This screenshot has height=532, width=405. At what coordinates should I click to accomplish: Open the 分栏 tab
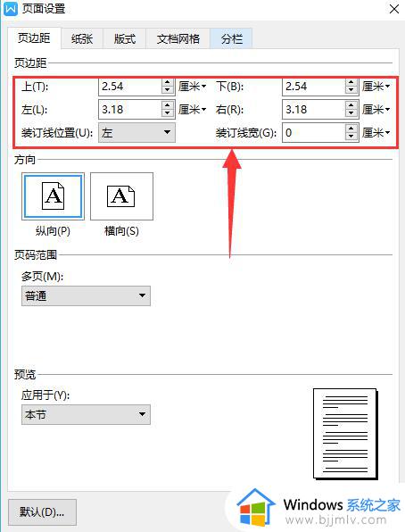[x=231, y=39]
